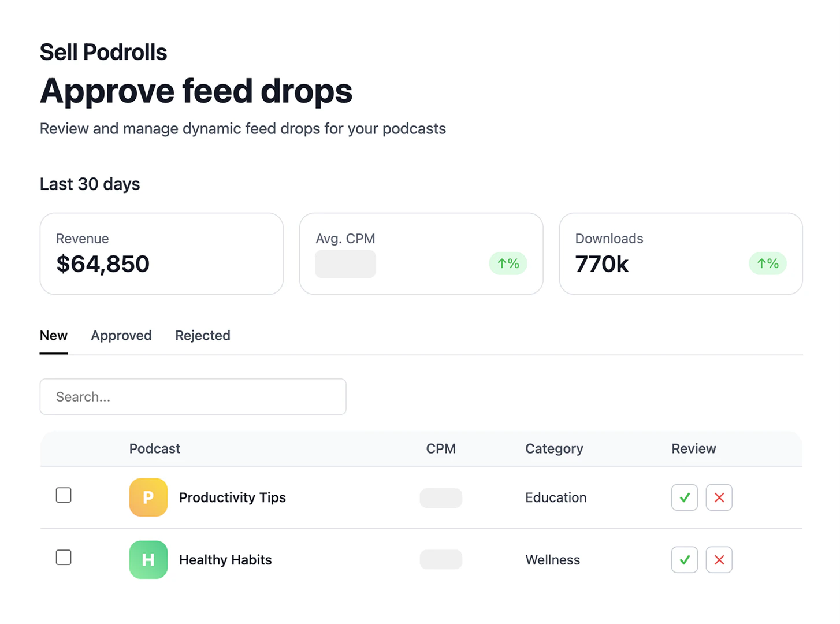Select the New tab
This screenshot has height=624, width=840.
click(x=53, y=335)
